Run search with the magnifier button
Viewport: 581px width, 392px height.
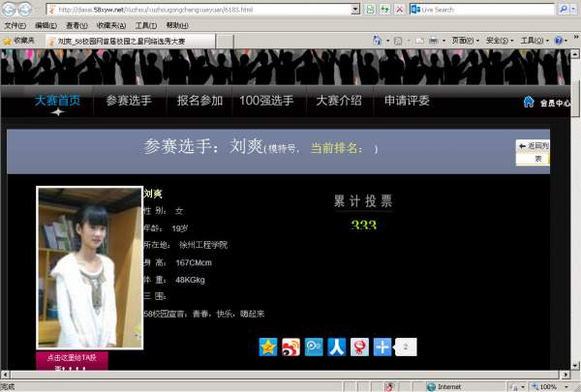tap(564, 10)
